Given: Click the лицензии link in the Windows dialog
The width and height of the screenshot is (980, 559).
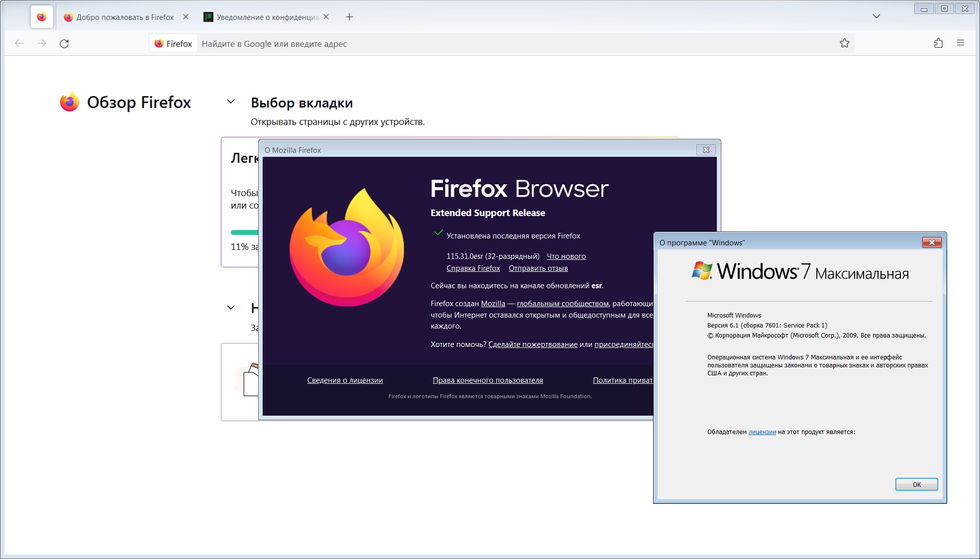Looking at the screenshot, I should pyautogui.click(x=762, y=432).
